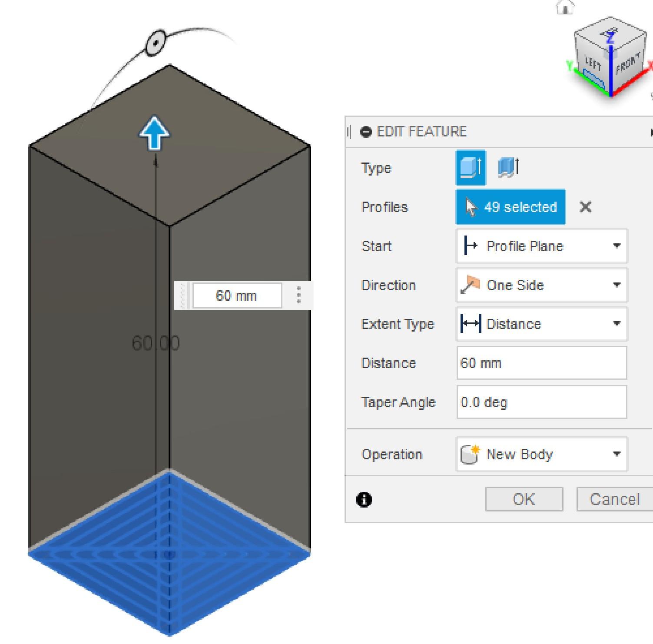The image size is (653, 644).
Task: Click the 60 mm canvas distance field
Action: [x=237, y=295]
